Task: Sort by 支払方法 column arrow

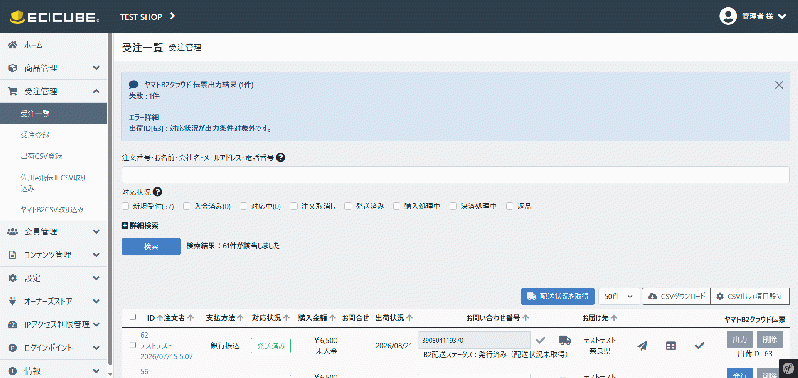Action: tap(240, 318)
